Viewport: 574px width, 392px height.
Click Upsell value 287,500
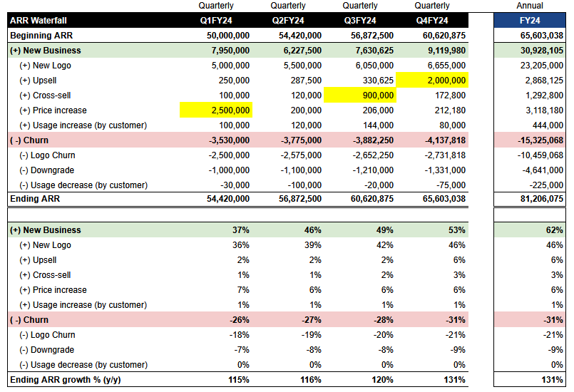point(306,81)
